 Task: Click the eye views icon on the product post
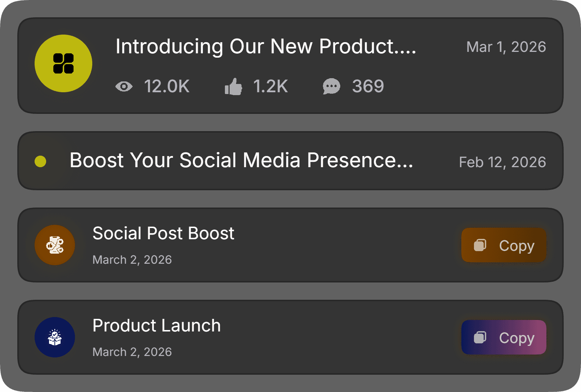pos(124,86)
